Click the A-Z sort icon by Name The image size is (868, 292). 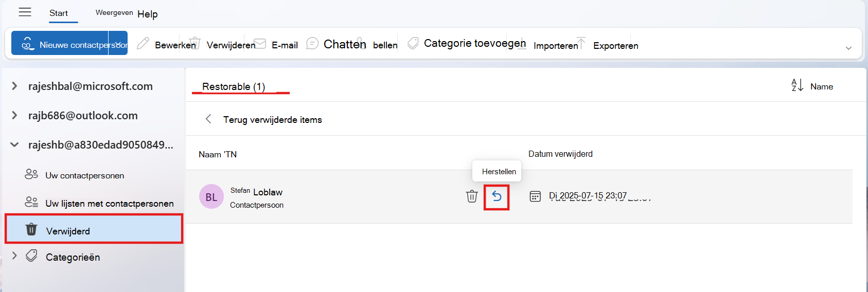click(x=797, y=85)
